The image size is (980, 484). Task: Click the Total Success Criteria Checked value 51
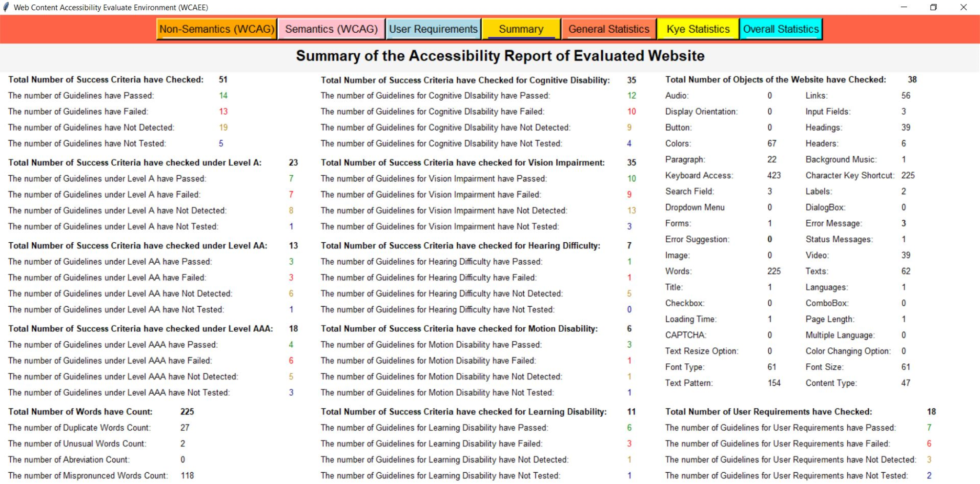pyautogui.click(x=223, y=80)
